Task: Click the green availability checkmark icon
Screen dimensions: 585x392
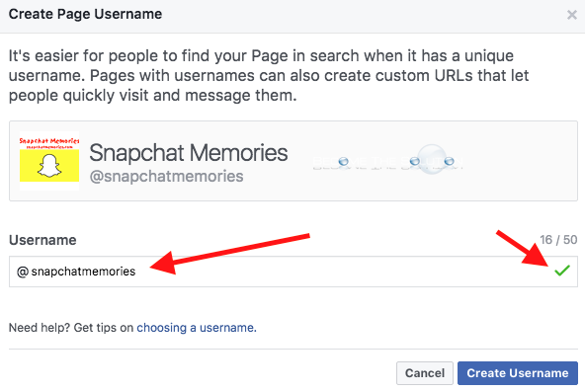Action: (562, 271)
